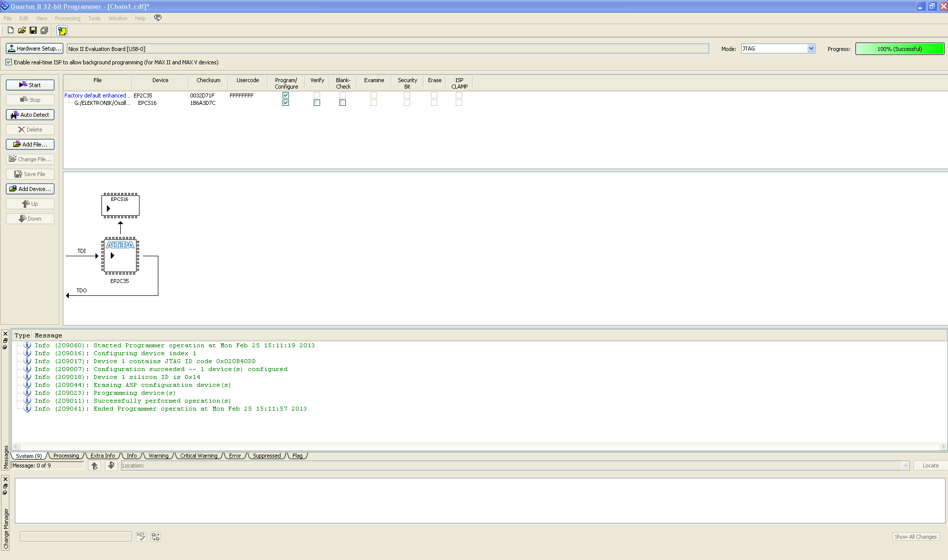
Task: Enable Blank-Check checkbox for EPCS16 row
Action: pyautogui.click(x=342, y=103)
